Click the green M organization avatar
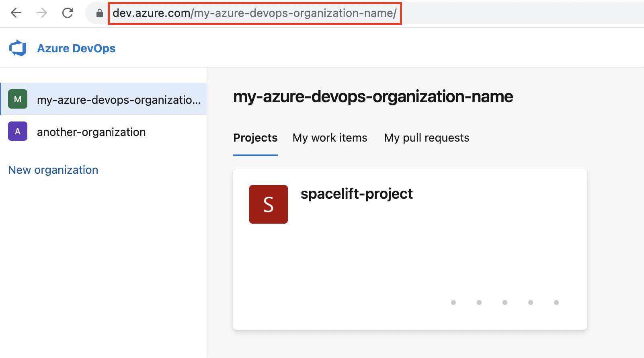 [x=18, y=99]
